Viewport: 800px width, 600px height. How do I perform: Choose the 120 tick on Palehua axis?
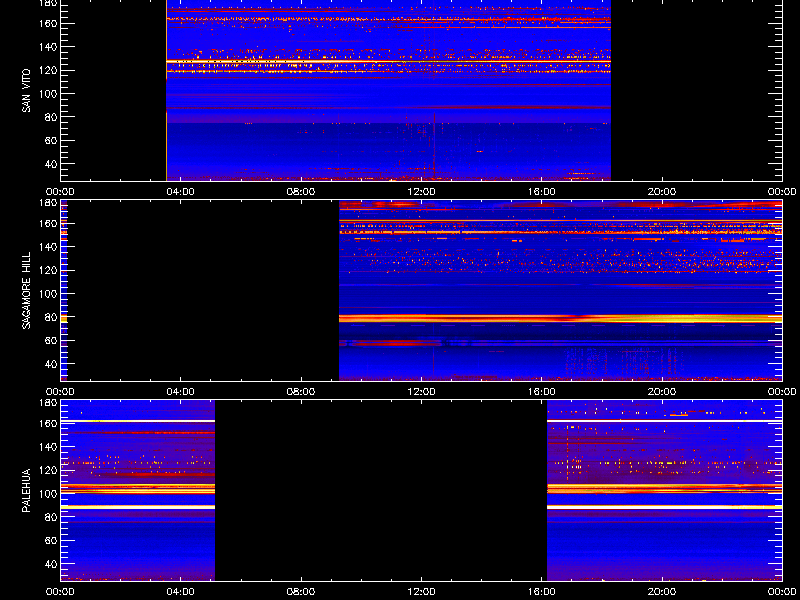click(48, 470)
